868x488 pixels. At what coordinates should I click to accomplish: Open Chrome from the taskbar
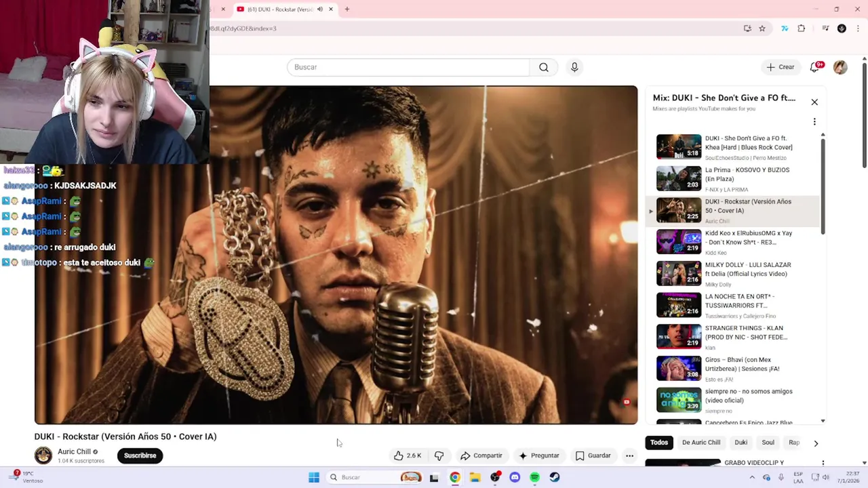pyautogui.click(x=454, y=477)
